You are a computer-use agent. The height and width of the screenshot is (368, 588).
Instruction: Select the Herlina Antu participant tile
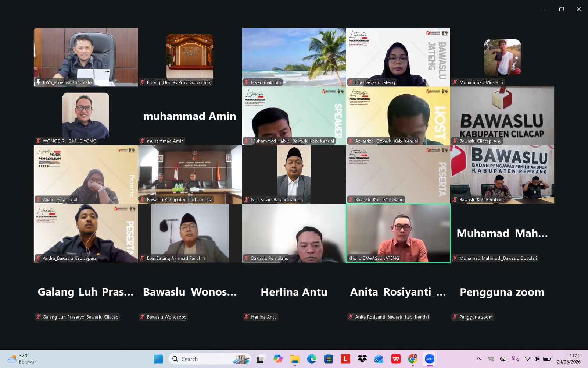pos(294,292)
